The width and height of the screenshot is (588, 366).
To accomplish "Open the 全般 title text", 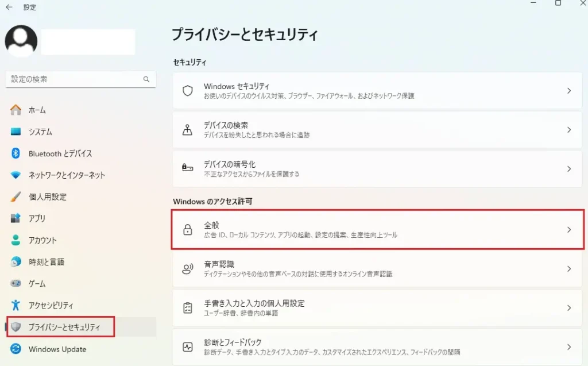I will point(211,225).
